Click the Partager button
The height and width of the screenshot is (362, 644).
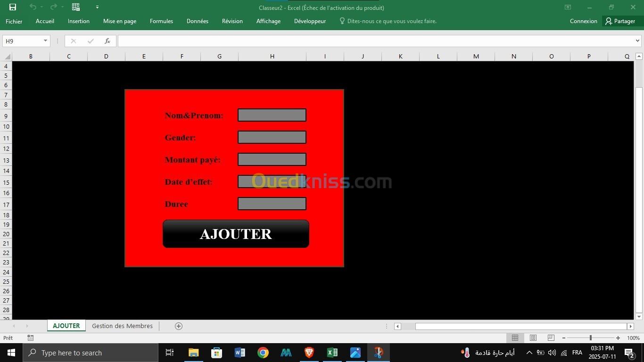[x=620, y=21]
